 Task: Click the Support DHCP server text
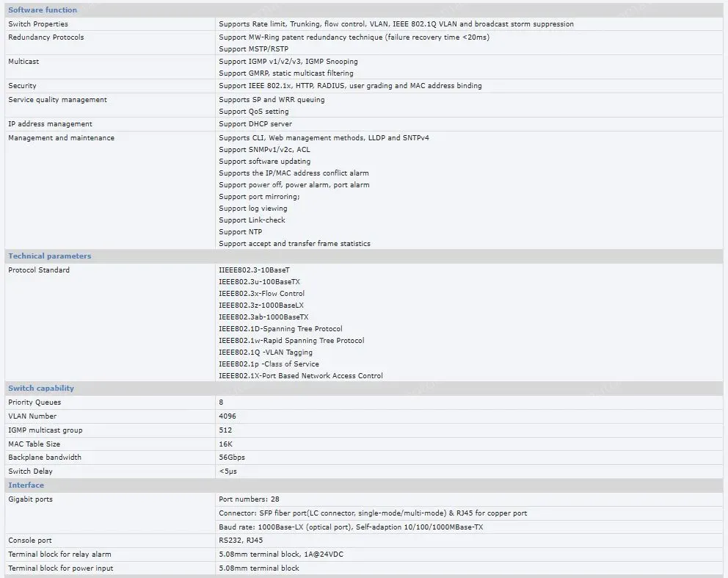(x=255, y=124)
